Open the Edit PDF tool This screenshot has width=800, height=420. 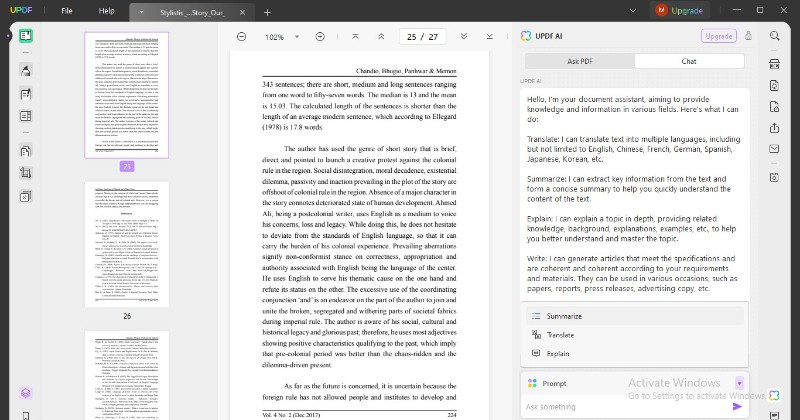point(26,94)
